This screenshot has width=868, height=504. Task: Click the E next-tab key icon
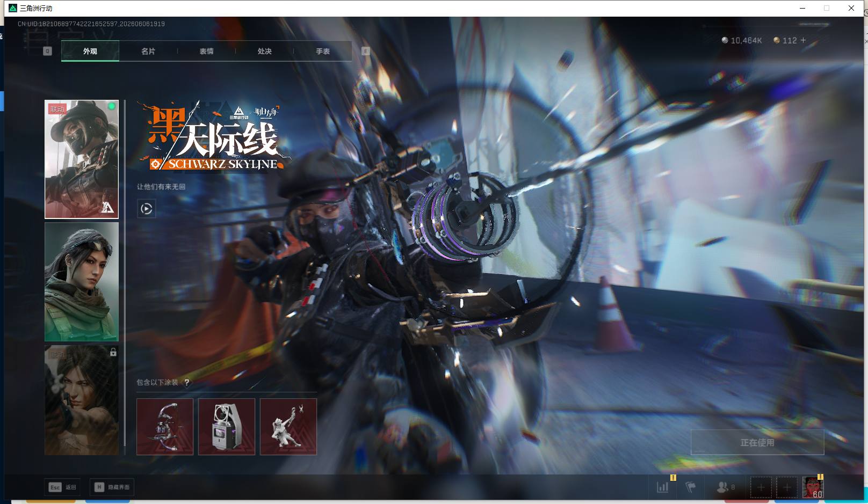(366, 51)
